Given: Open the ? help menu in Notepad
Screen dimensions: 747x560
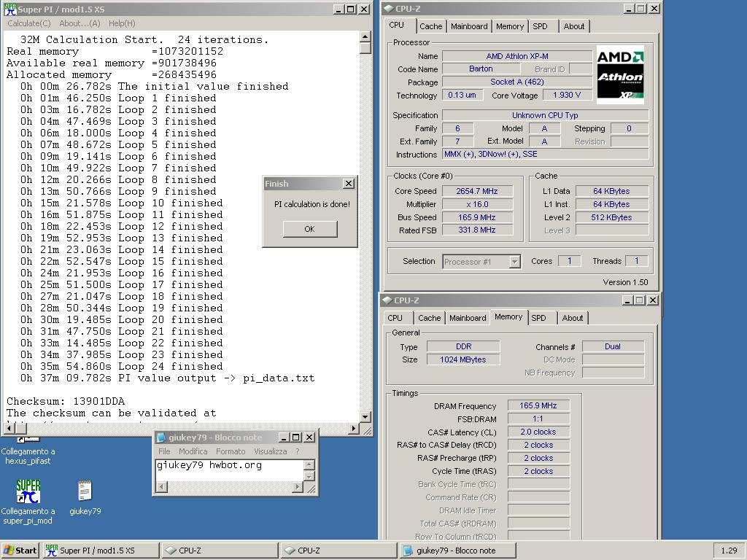Looking at the screenshot, I should pos(298,451).
